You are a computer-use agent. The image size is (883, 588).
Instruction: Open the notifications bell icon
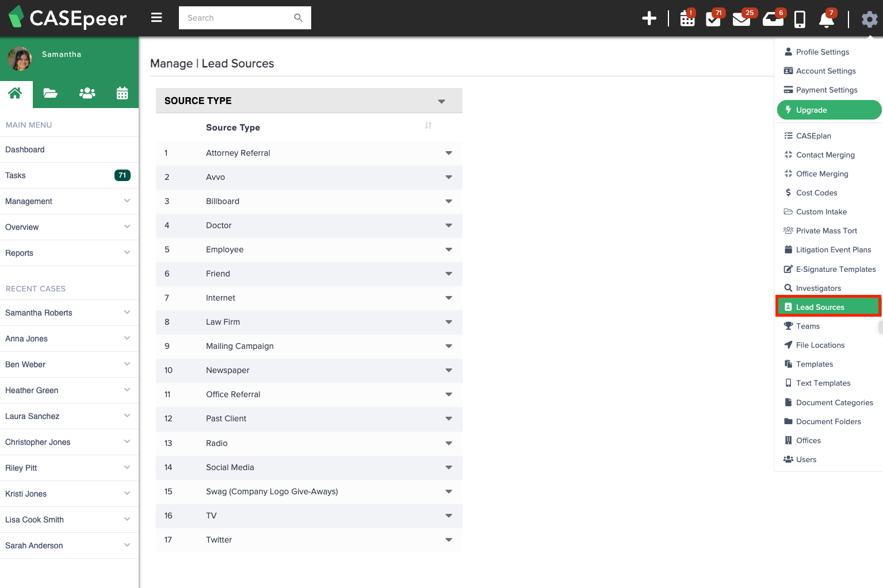point(827,18)
